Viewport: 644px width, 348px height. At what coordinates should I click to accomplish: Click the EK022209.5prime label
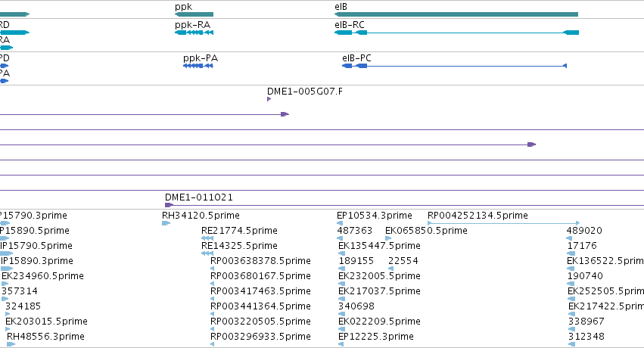(379, 322)
